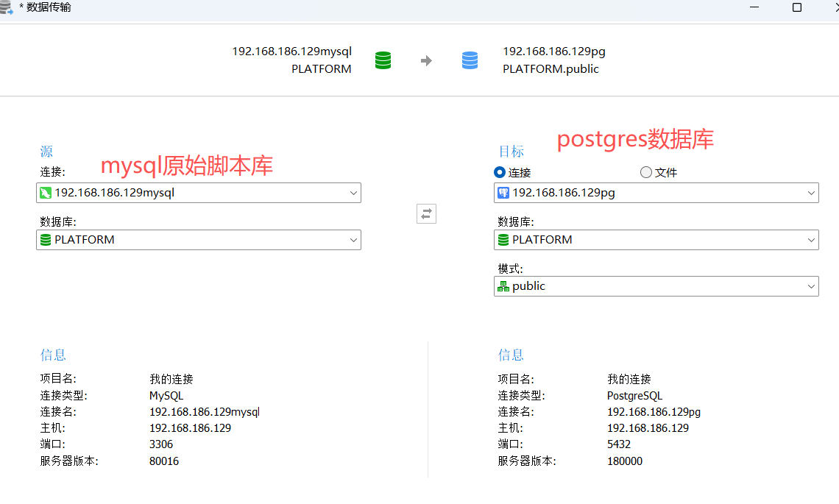Click the server version value 80016
Screen dimensions: 839x504
point(163,461)
